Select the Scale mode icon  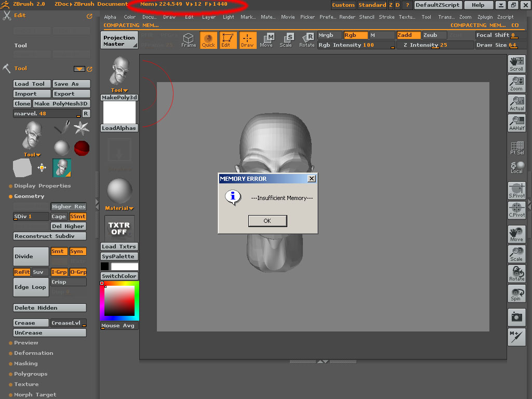tap(286, 40)
